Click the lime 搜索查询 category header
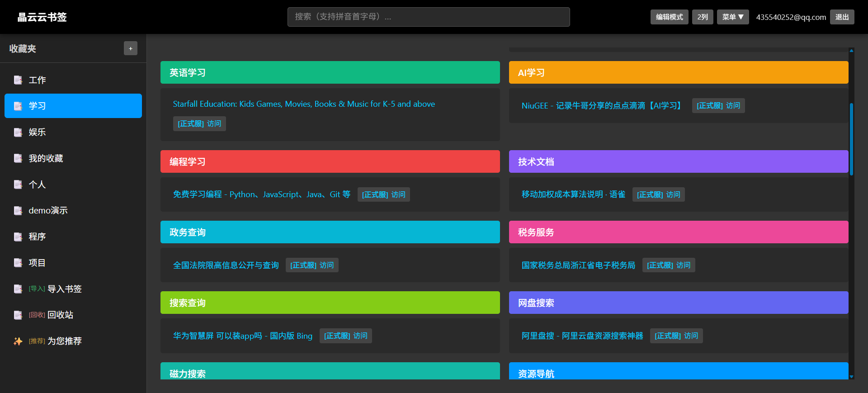 (x=330, y=303)
